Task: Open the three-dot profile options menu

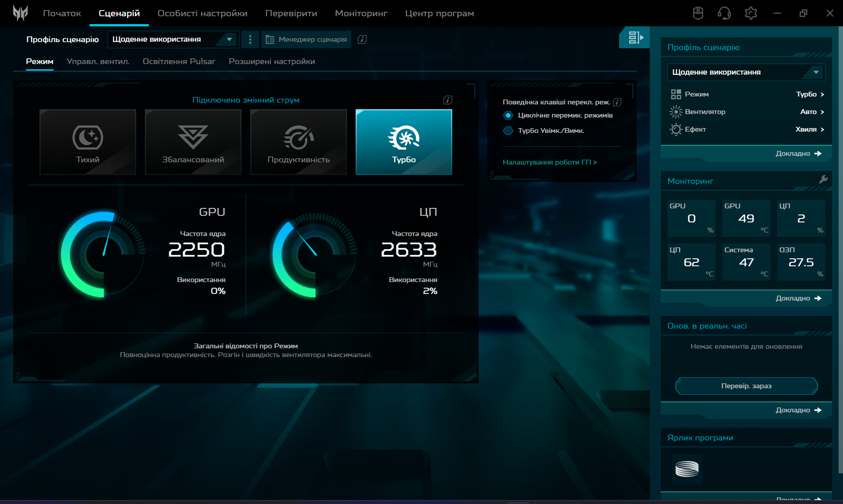Action: (x=250, y=39)
